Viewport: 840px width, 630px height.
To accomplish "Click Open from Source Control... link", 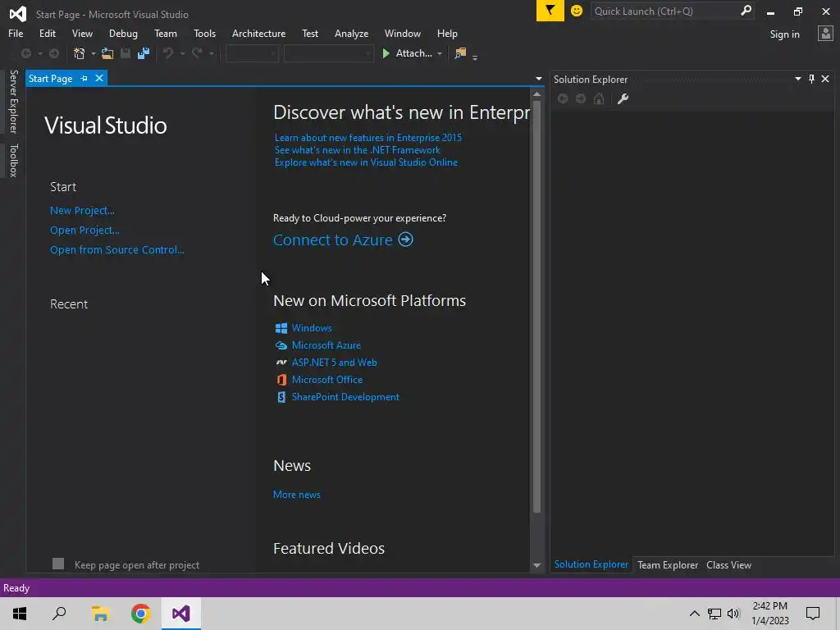I will (x=116, y=249).
